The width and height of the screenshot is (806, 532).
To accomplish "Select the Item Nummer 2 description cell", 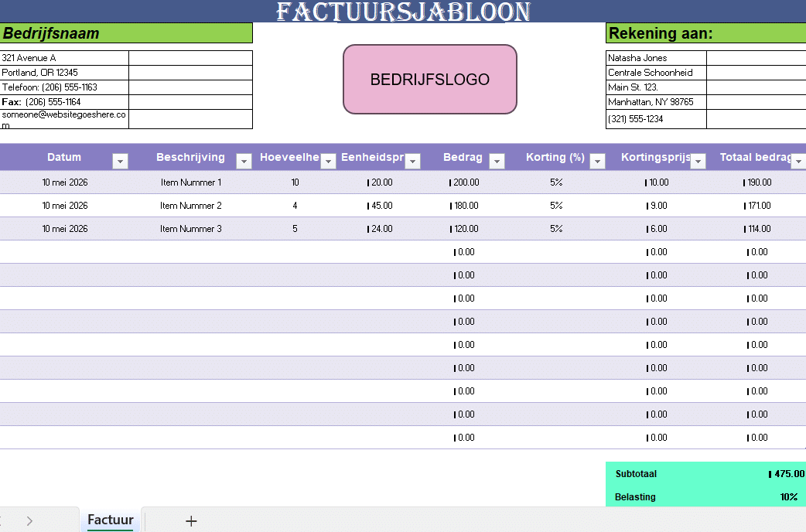I will click(x=190, y=206).
